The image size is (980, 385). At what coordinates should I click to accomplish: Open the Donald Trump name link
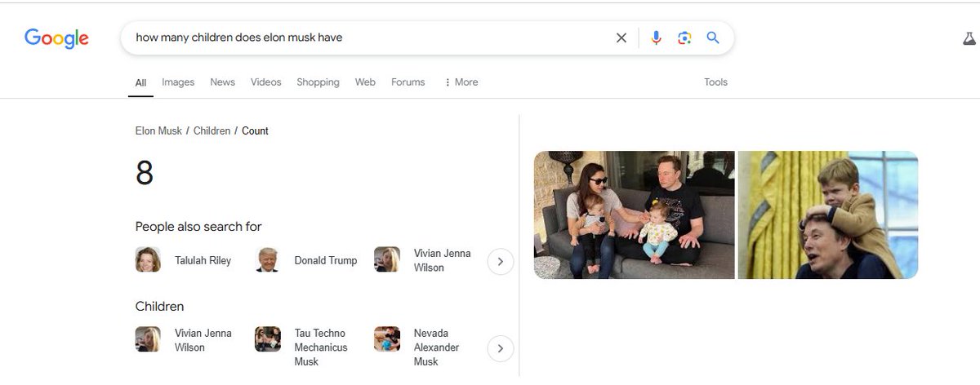(325, 261)
